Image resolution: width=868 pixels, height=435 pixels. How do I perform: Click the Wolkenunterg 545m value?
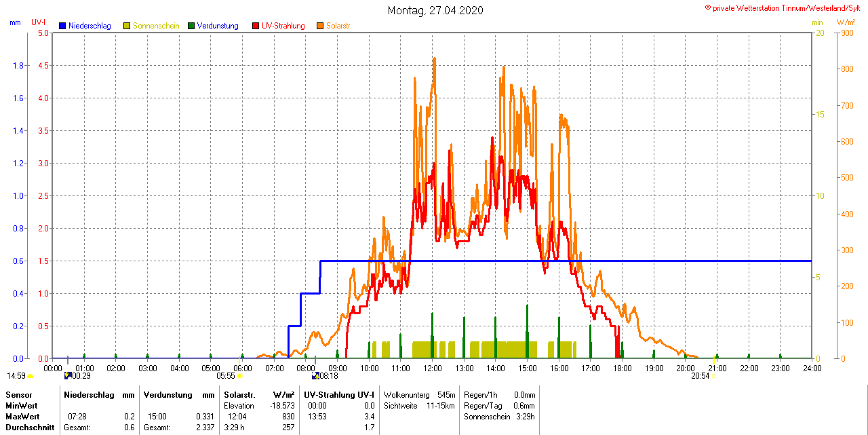tap(446, 394)
